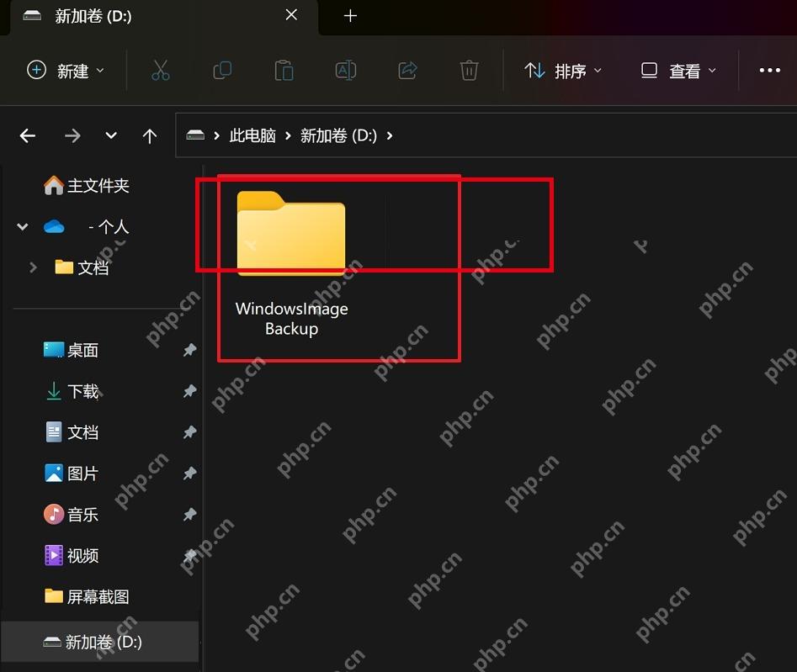Open the 新建 (New) dropdown button
Viewport: 797px width, 672px height.
(x=65, y=70)
